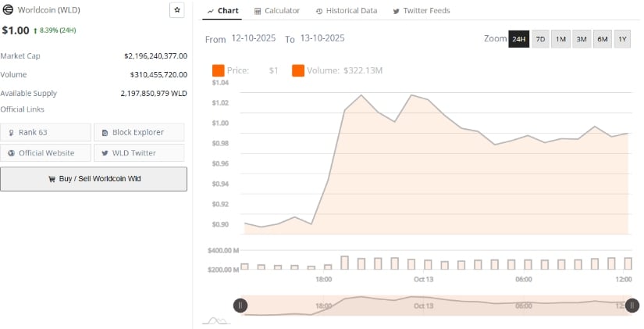Toggle the Volume series legend swatch

point(298,71)
